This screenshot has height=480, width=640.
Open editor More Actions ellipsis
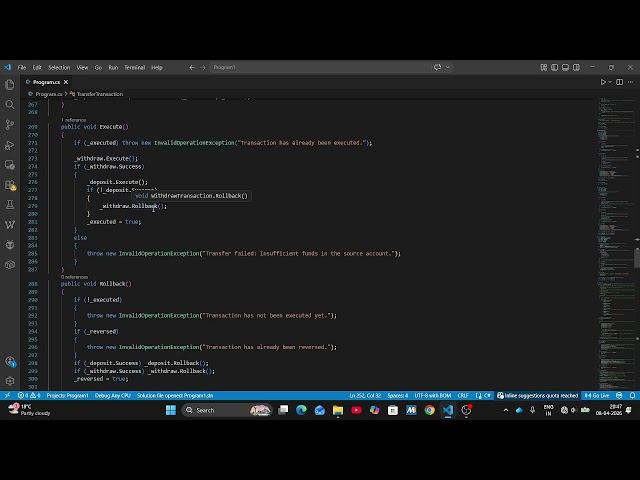(x=631, y=82)
